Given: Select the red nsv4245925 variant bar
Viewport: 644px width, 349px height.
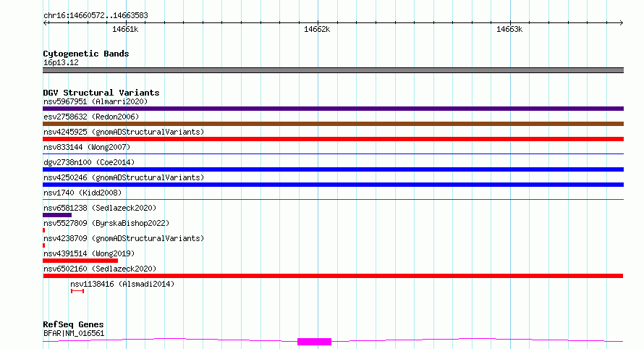Looking at the screenshot, I should coord(333,139).
